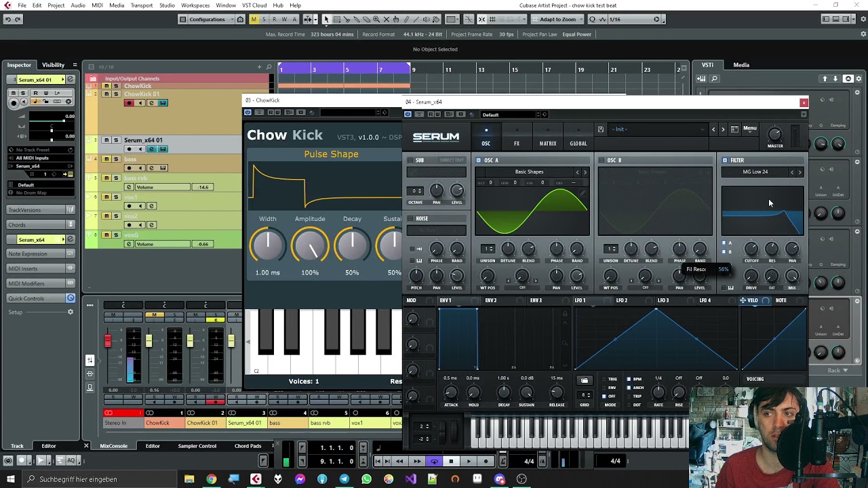Go to the next Serum preset
Viewport: 868px width, 488px height.
[x=723, y=129]
